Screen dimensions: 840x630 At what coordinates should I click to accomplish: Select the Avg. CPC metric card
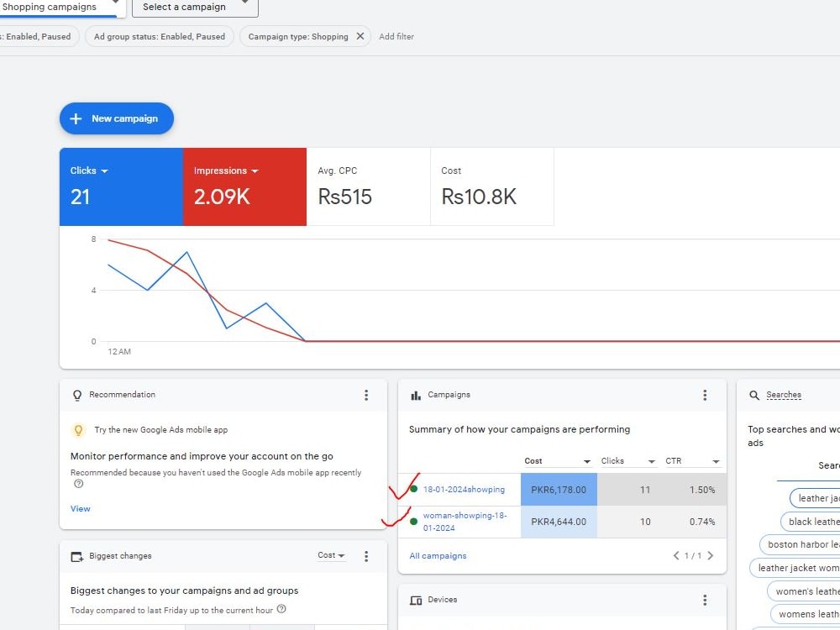369,186
